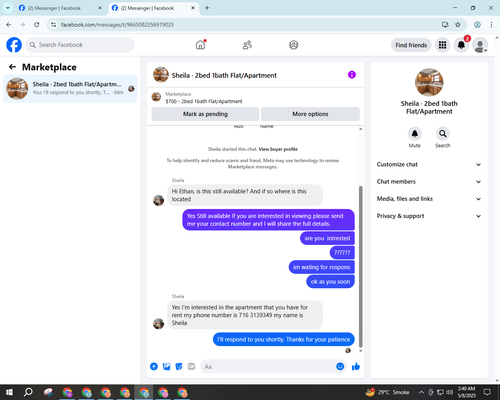Open the Groups icon in top navigation

pyautogui.click(x=294, y=45)
